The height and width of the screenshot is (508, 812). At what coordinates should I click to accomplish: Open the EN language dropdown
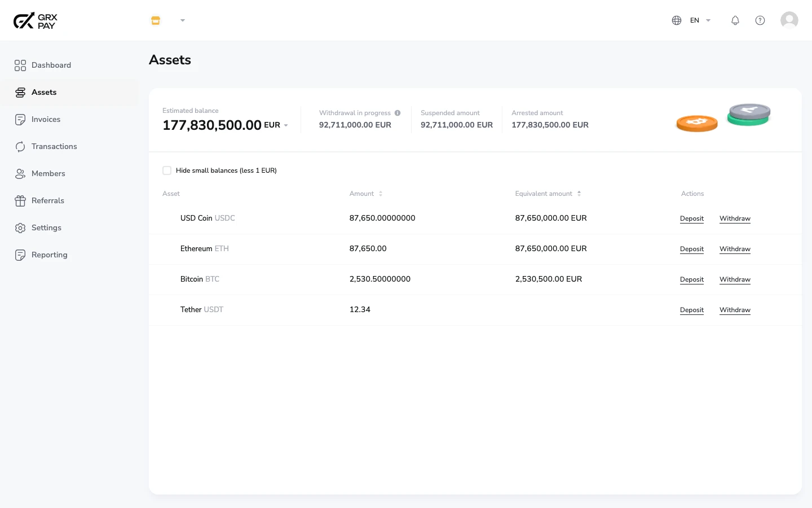[700, 20]
